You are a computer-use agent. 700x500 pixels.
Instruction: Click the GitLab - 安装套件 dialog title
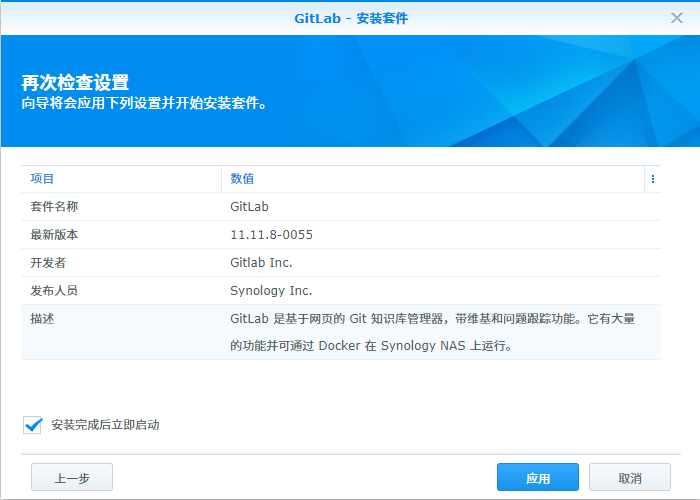(351, 18)
